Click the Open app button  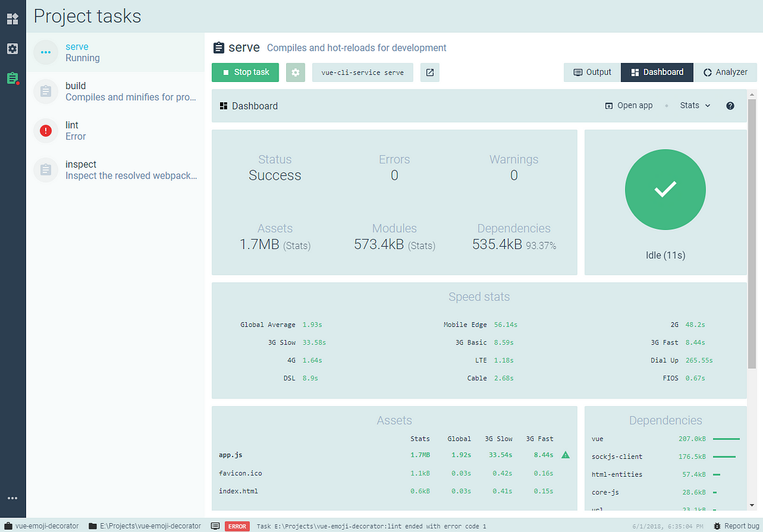[x=629, y=106]
